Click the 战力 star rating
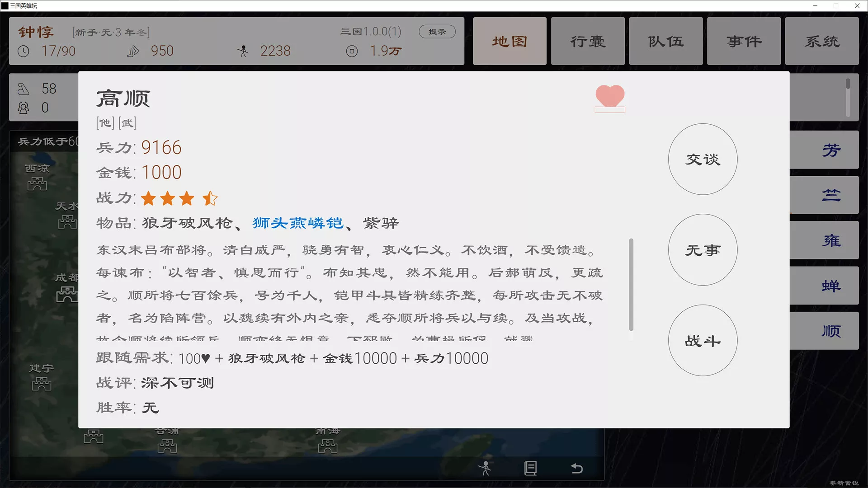Viewport: 868px width, 488px height. [179, 198]
